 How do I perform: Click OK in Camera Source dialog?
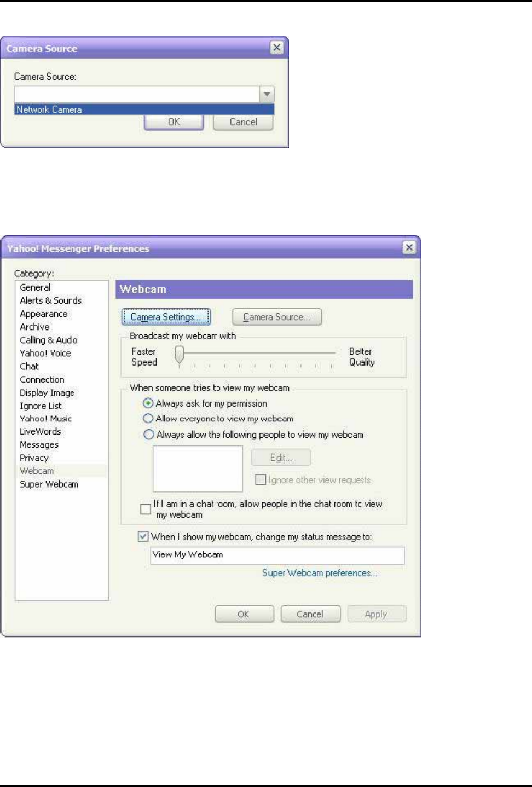[x=174, y=122]
